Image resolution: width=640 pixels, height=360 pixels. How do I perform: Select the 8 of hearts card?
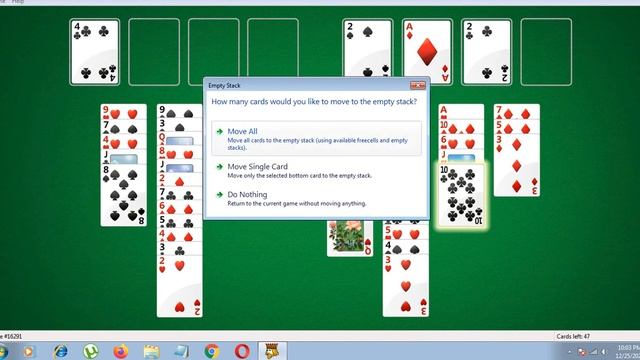(180, 153)
